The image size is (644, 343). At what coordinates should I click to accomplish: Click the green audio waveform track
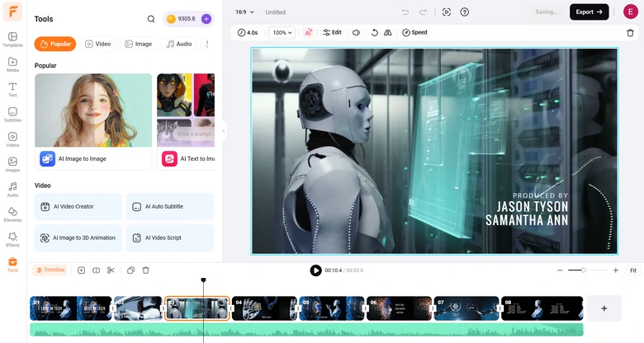(306, 330)
